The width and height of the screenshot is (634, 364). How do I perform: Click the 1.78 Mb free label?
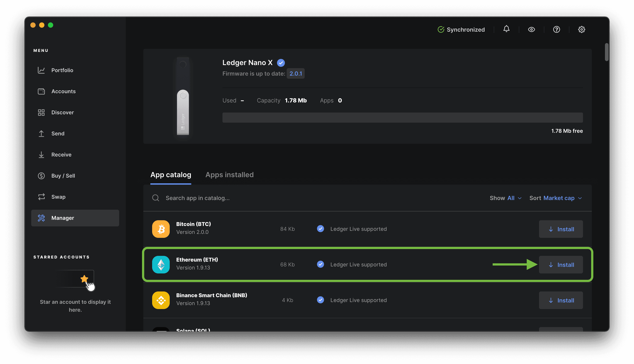pos(567,131)
